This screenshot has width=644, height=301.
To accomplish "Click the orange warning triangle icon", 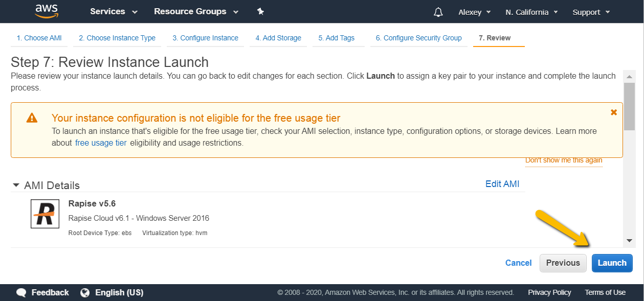I will (x=32, y=118).
